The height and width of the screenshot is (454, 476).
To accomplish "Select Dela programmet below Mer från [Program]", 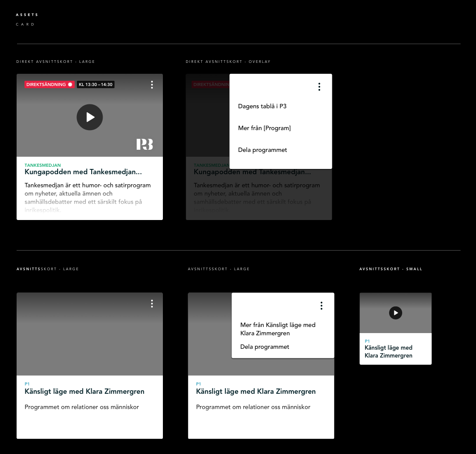I will [x=262, y=150].
